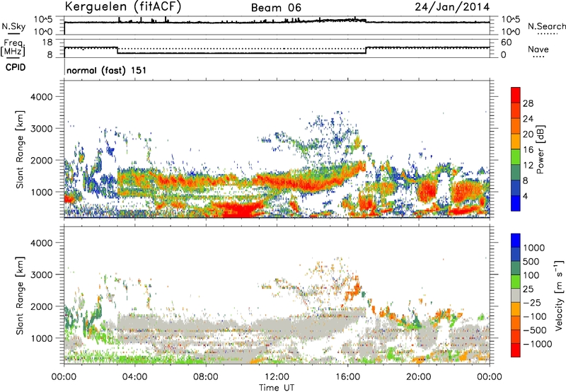This screenshot has width=566, height=392.
Task: Click the 'Power [dB]' colorbar title
Action: 541,149
